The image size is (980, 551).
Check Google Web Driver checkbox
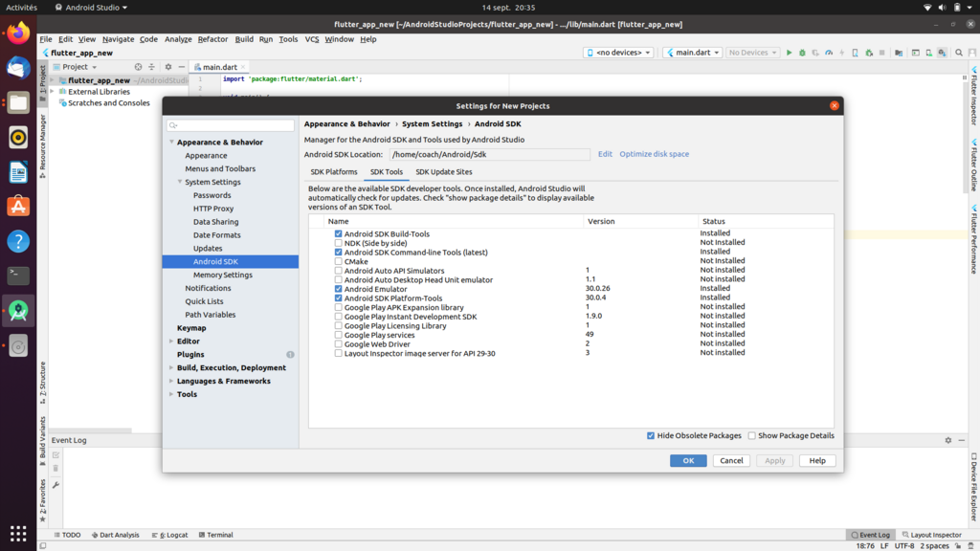tap(338, 343)
